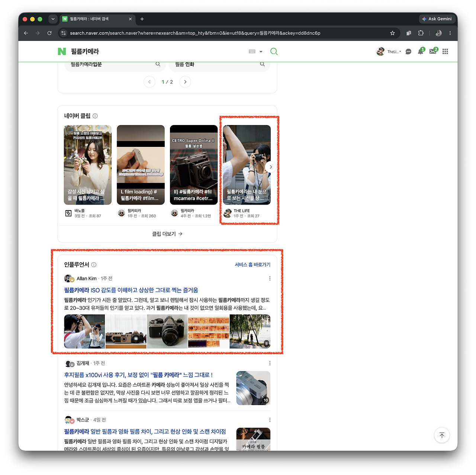476x475 pixels.
Task: Go to previous related-search page
Action: point(149,82)
